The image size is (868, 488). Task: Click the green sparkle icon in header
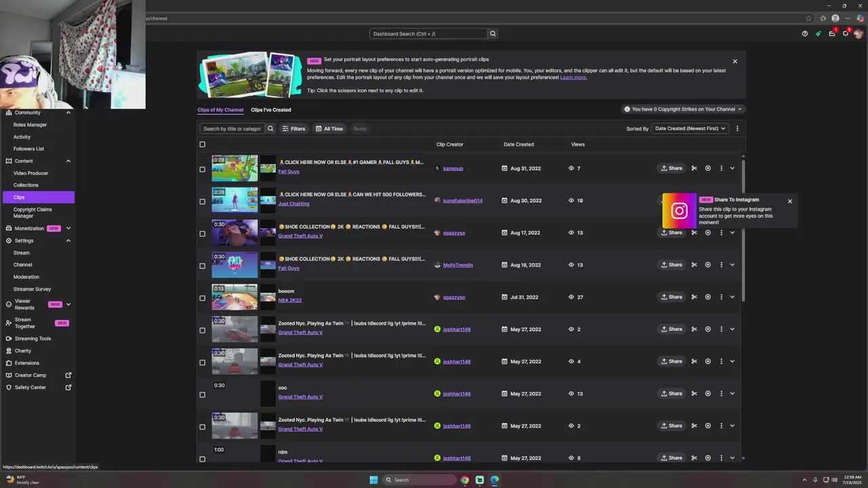tap(818, 33)
